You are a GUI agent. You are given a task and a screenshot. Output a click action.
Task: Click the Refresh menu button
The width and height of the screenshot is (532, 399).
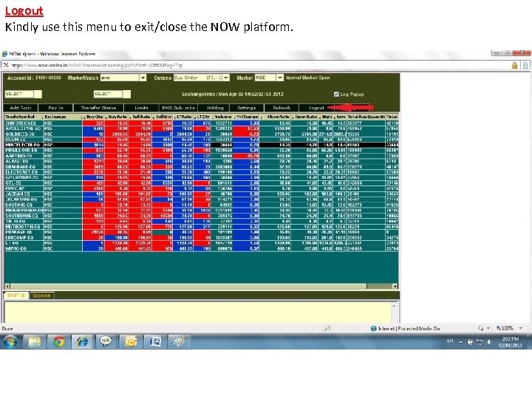(282, 108)
